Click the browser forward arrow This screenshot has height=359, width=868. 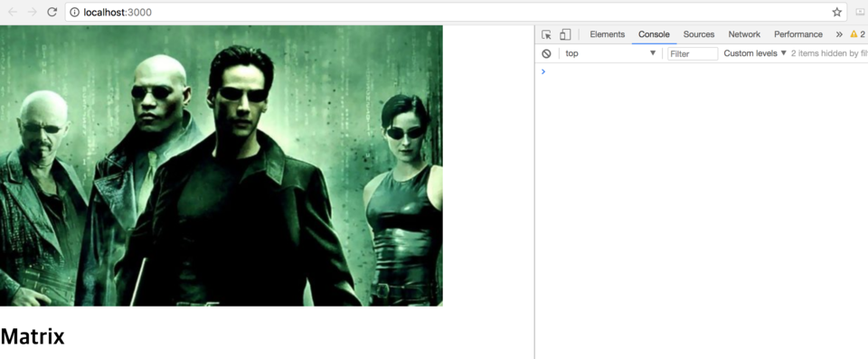coord(33,12)
